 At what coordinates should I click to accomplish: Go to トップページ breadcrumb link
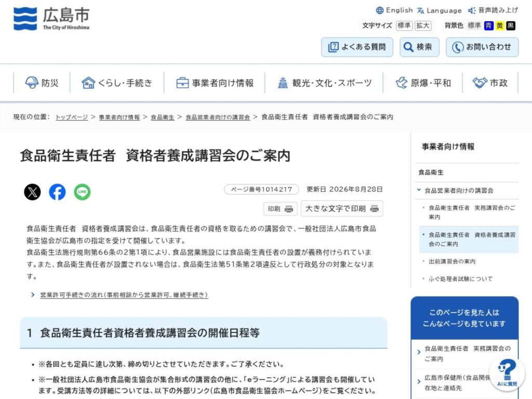(x=72, y=117)
